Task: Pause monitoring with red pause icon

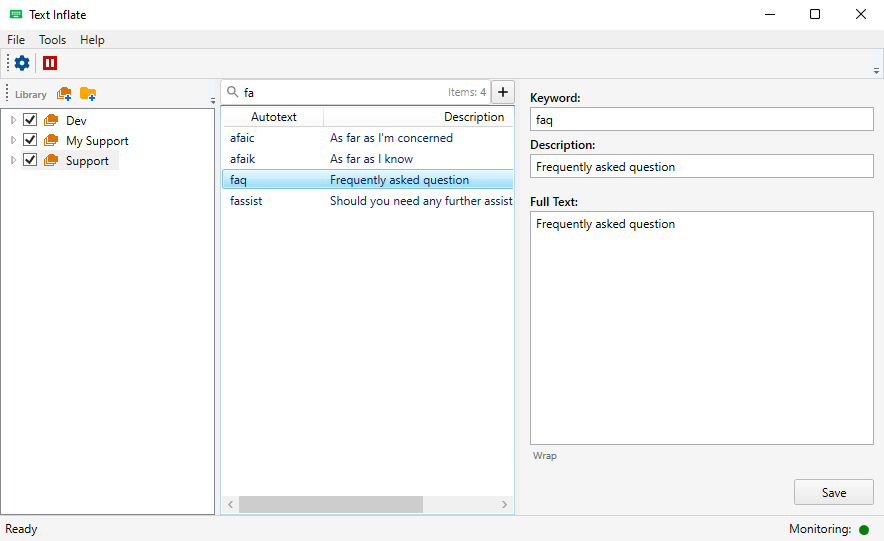Action: point(50,63)
